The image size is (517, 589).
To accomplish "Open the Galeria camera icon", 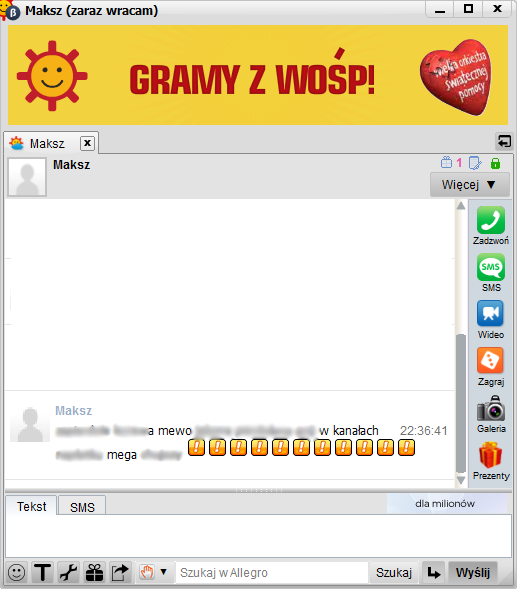I will (x=491, y=408).
